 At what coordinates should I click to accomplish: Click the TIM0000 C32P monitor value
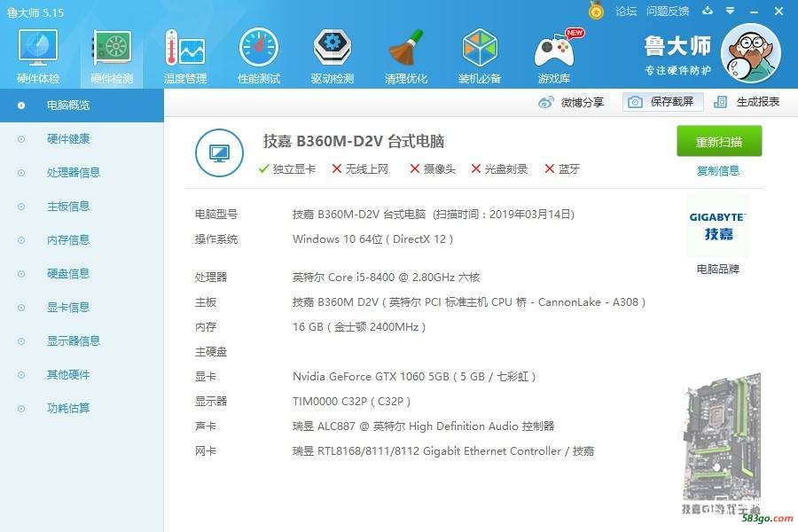pyautogui.click(x=351, y=401)
